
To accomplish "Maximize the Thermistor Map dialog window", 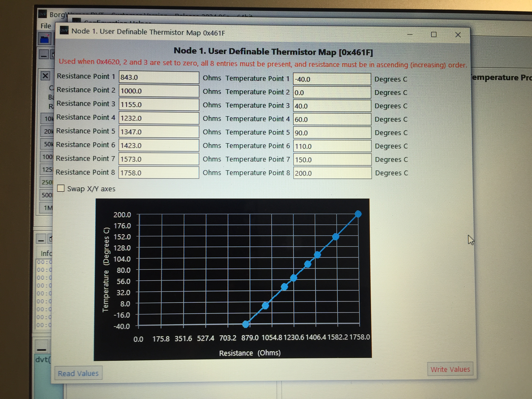I will point(434,35).
